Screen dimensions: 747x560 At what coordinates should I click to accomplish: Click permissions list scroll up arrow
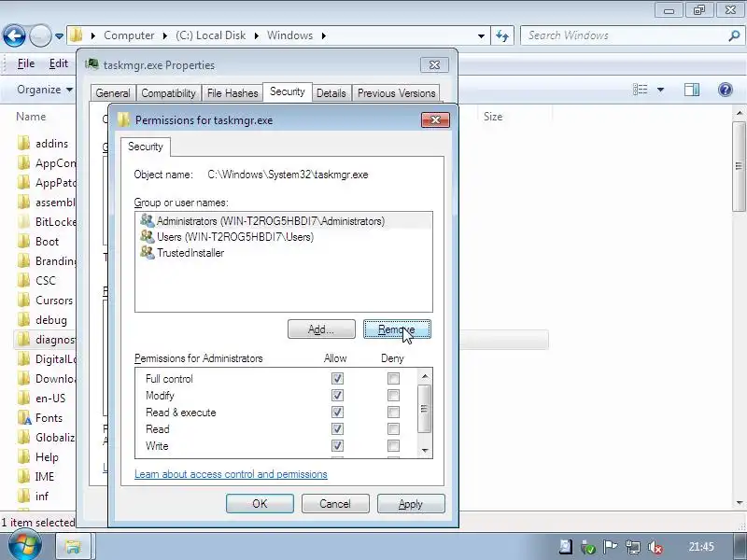(425, 376)
